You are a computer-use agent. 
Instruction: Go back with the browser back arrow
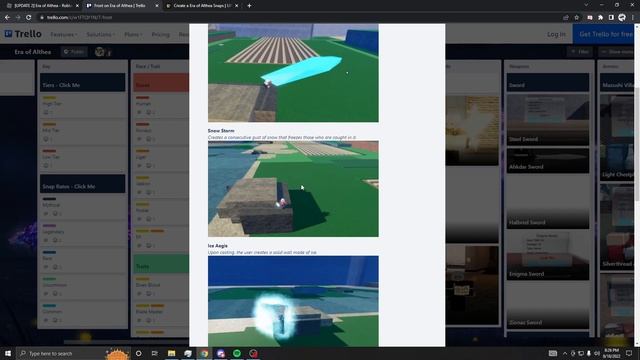tap(7, 18)
